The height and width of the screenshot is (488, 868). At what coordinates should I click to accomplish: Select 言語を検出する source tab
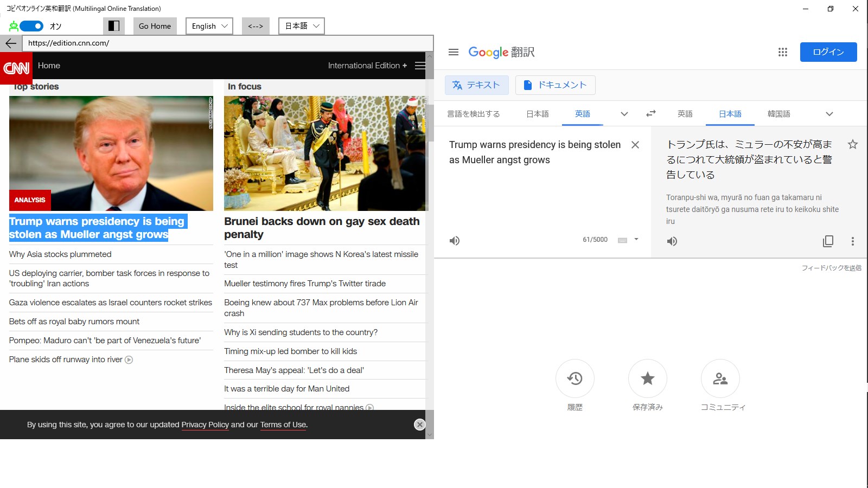(474, 114)
